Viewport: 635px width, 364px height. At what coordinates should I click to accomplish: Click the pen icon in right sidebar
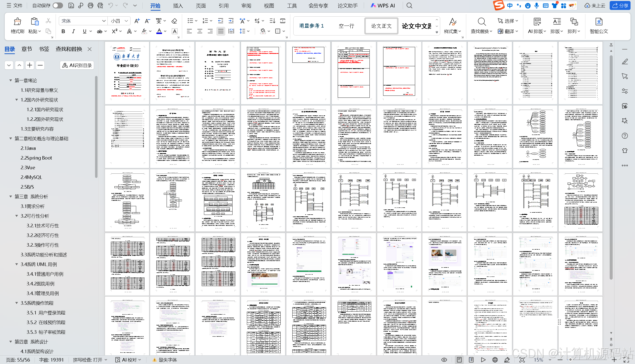click(625, 62)
